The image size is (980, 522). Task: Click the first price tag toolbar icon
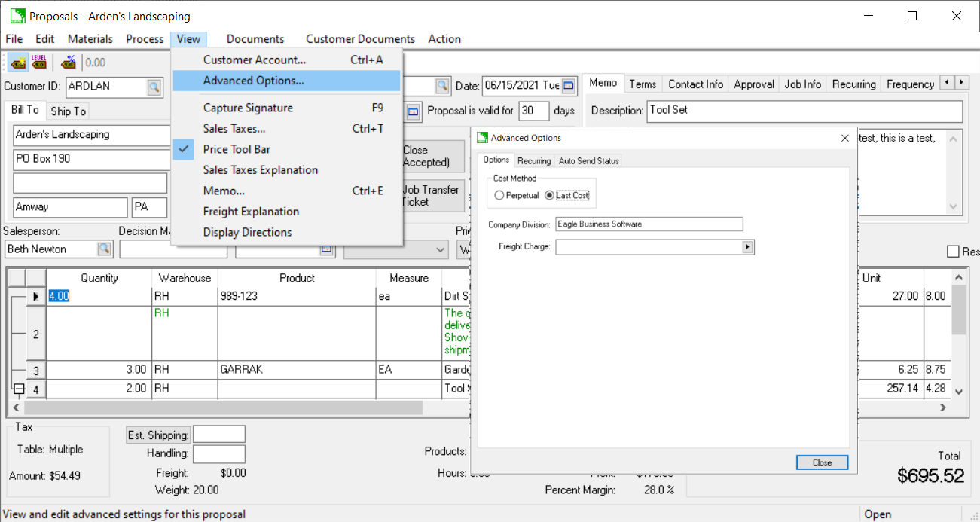[17, 63]
